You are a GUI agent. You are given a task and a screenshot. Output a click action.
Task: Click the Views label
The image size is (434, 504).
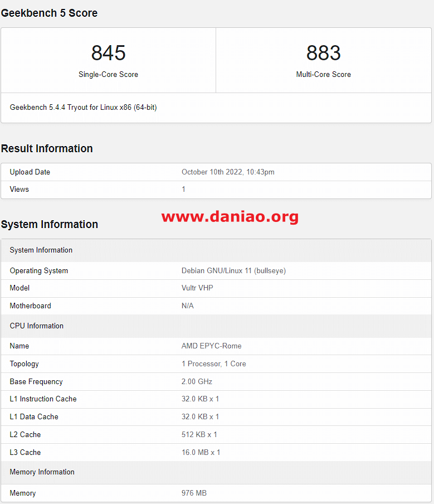[x=19, y=190]
